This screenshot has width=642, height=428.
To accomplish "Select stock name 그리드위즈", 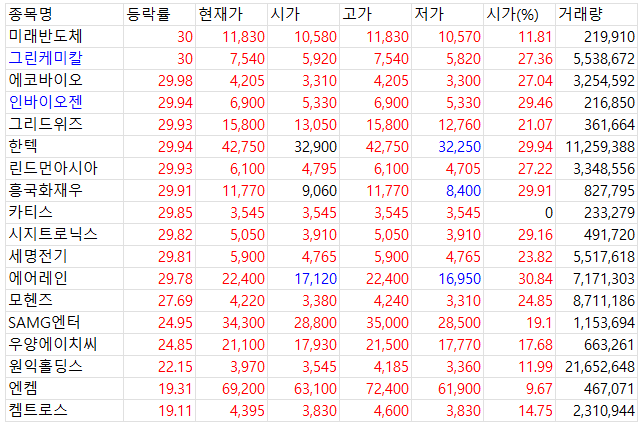I will (x=45, y=125).
